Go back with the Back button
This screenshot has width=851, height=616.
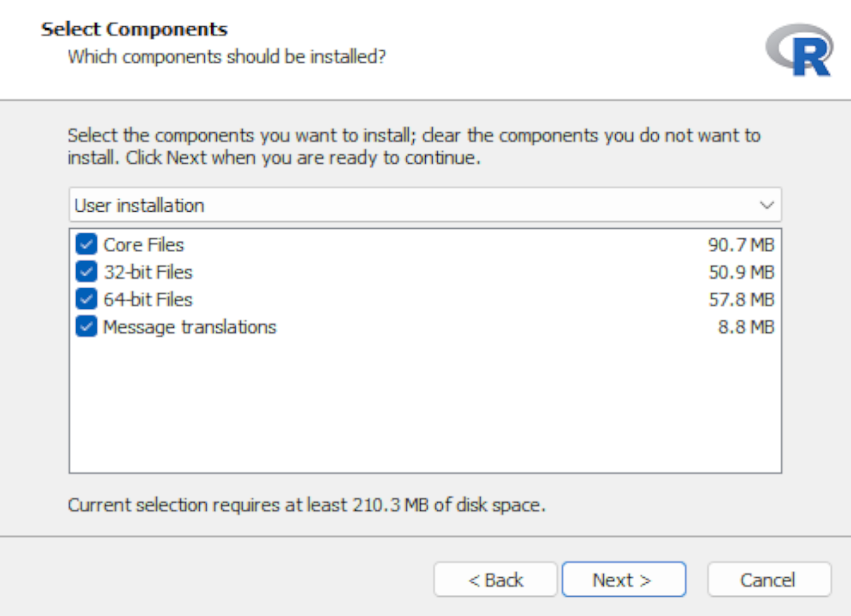coord(496,580)
